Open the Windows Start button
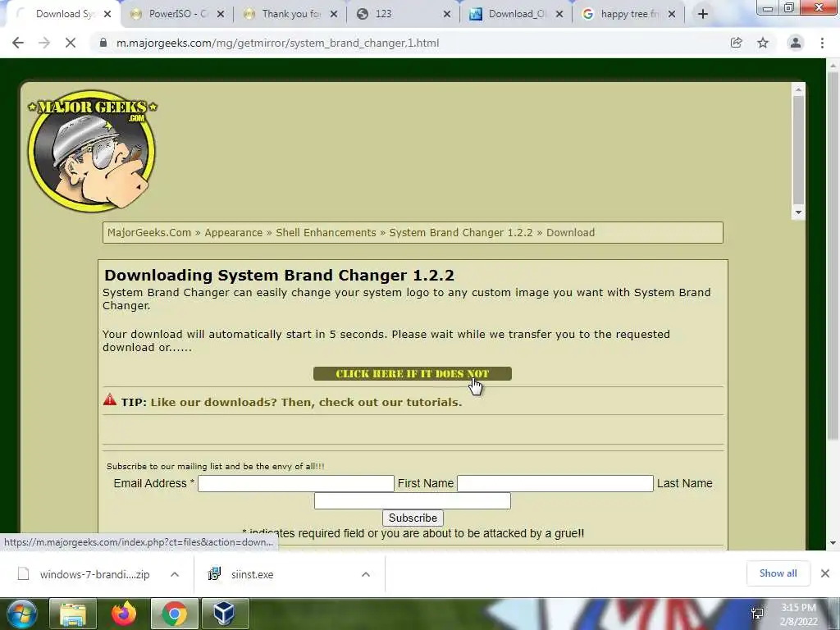The height and width of the screenshot is (630, 840). (21, 614)
